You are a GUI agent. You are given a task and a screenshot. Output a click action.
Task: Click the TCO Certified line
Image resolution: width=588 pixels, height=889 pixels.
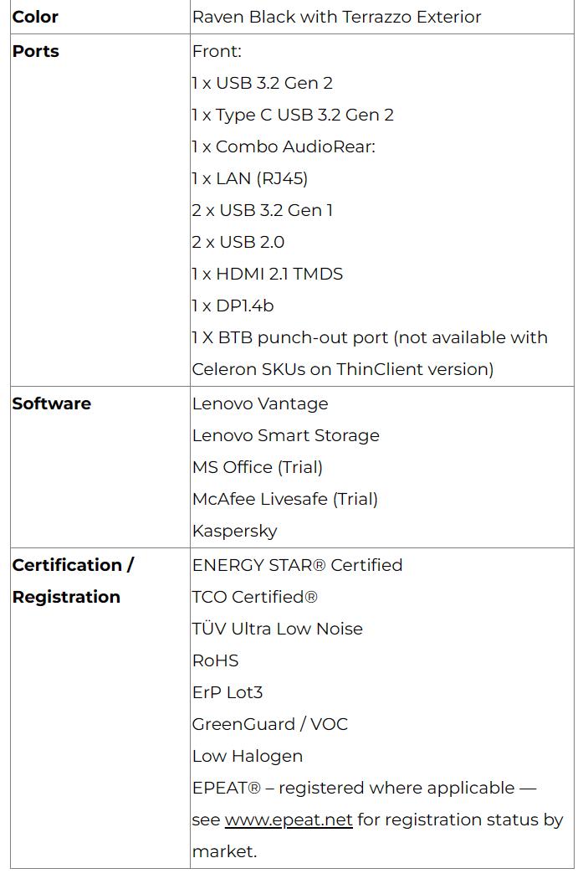pyautogui.click(x=255, y=597)
